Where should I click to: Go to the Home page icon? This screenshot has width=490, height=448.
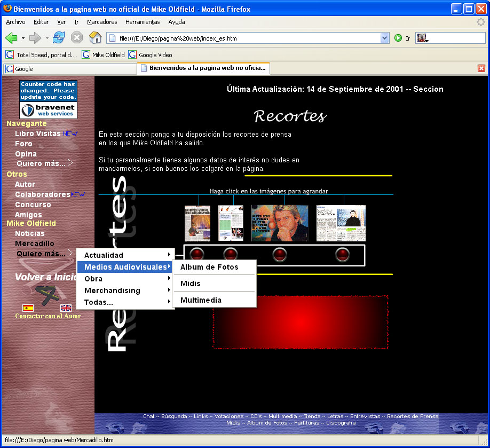click(96, 38)
